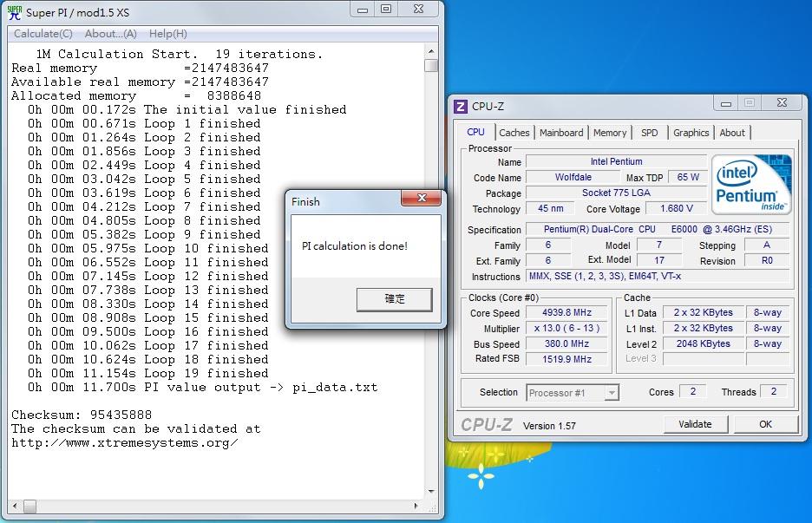
Task: Click the PI value output -> pi_data.txt line
Action: 202,388
